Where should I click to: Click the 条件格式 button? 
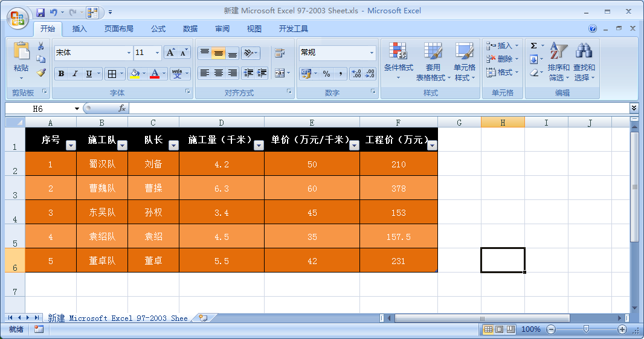pyautogui.click(x=398, y=62)
